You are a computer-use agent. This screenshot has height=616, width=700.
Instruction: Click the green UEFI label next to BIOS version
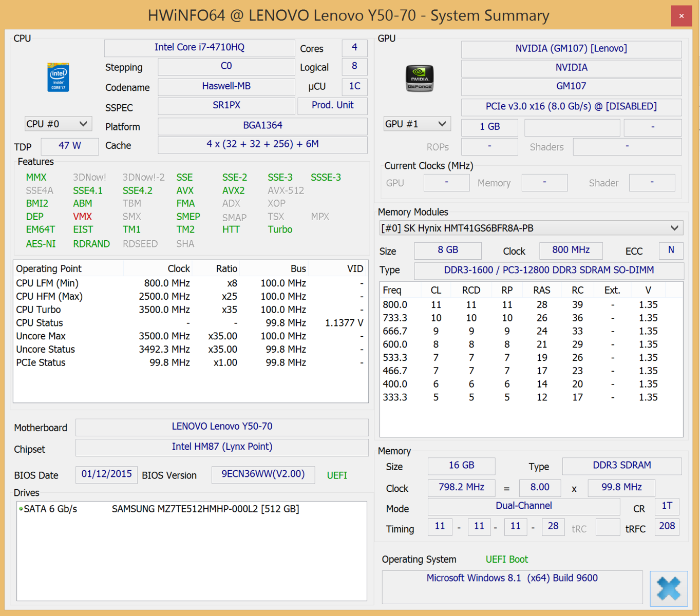[337, 475]
